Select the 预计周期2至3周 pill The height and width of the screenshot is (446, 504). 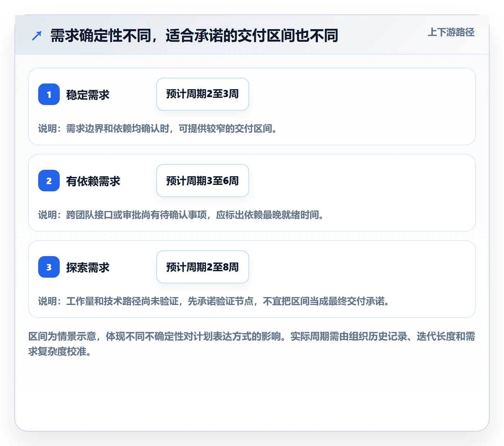click(203, 94)
